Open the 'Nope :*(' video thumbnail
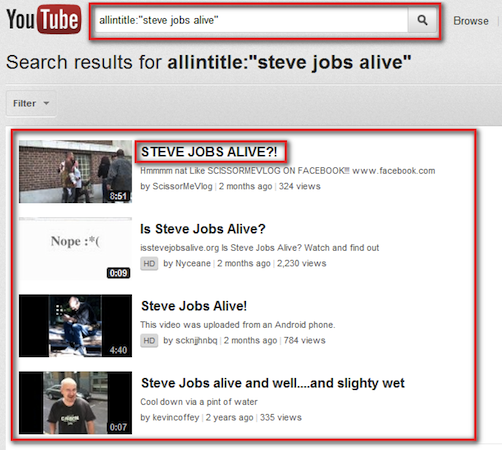 point(75,249)
